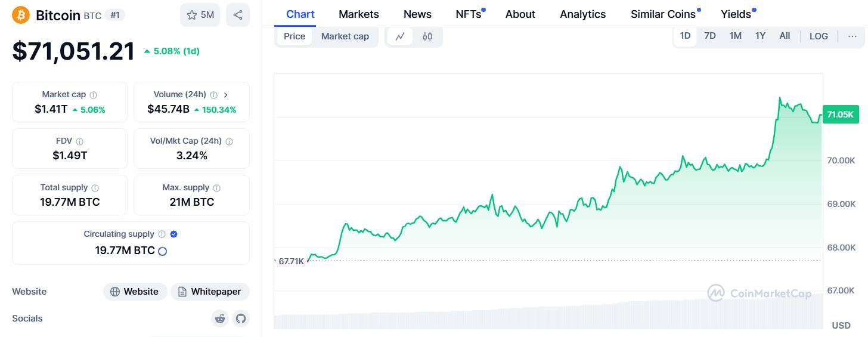Click the FDV info icon

pos(80,141)
